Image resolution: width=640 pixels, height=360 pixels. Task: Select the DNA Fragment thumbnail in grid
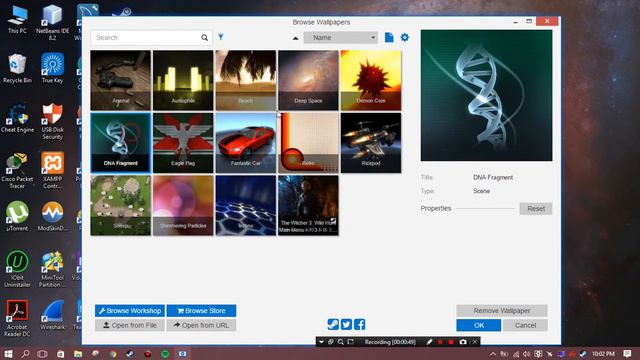[x=120, y=143]
